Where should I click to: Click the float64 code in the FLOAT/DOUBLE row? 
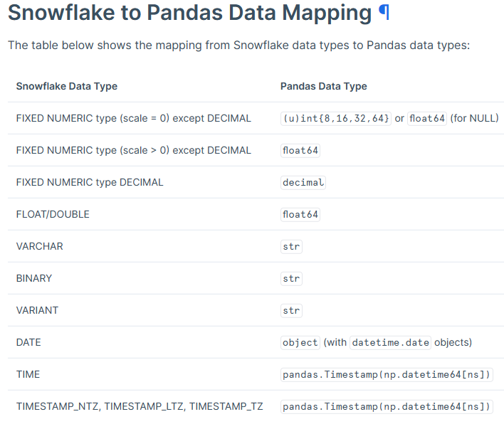pyautogui.click(x=300, y=214)
